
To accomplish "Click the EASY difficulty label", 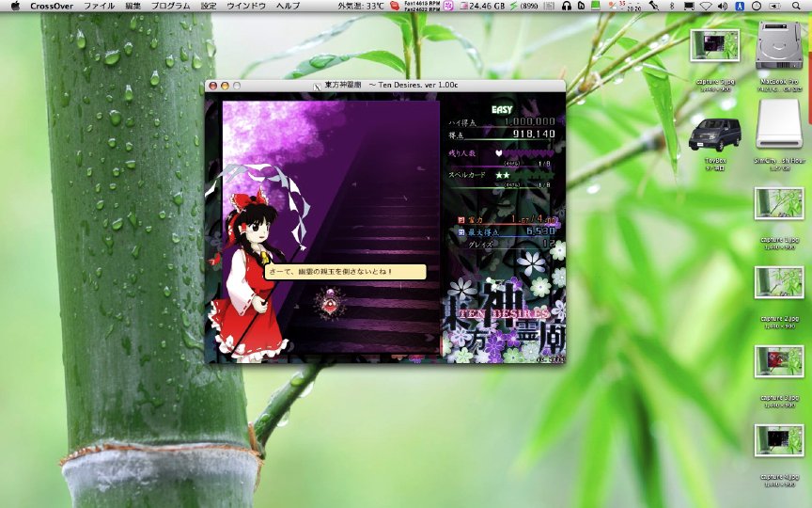I will [502, 109].
